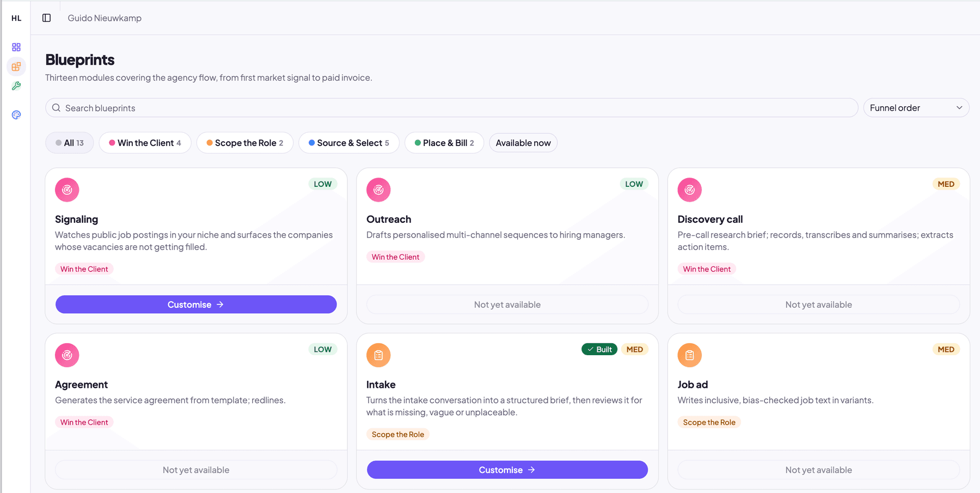Customise the Intake blueprint

[x=507, y=470]
